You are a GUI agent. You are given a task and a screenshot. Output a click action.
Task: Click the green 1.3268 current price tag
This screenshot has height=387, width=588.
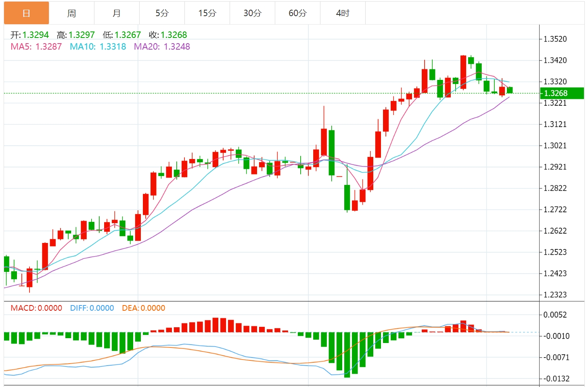[562, 93]
